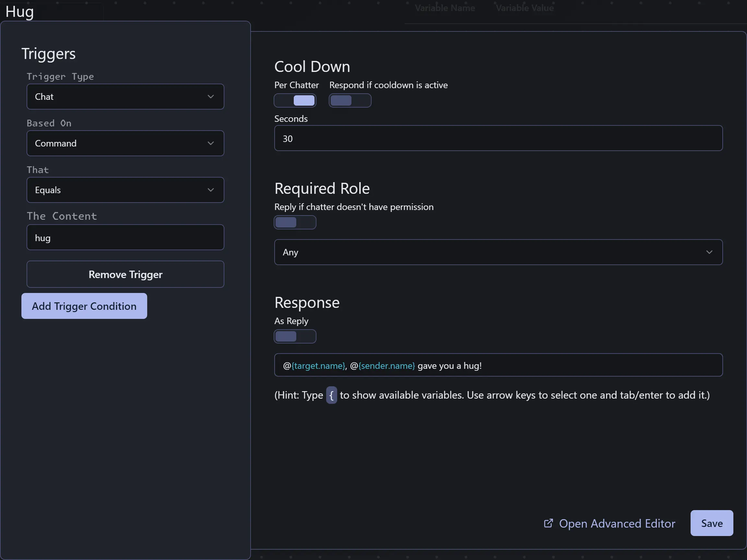Open the Based On Command dropdown
747x560 pixels.
[x=125, y=143]
